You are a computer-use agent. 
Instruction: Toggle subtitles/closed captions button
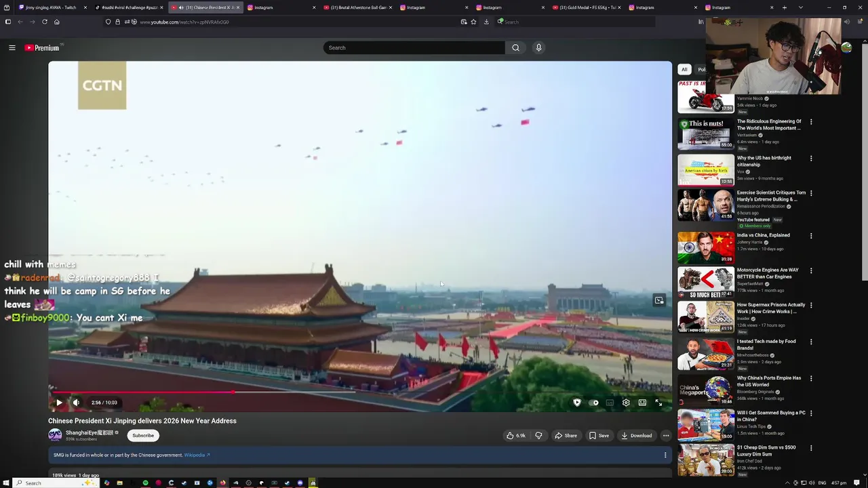pos(610,403)
